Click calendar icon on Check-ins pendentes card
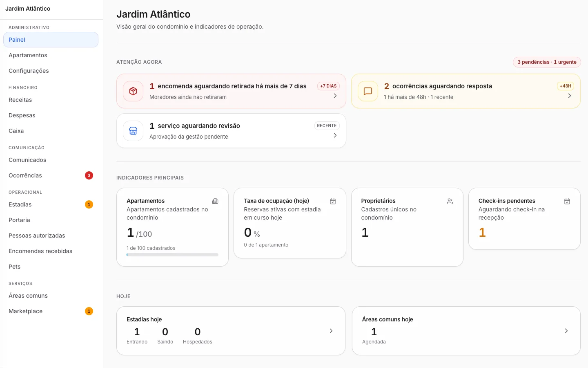 pos(567,201)
